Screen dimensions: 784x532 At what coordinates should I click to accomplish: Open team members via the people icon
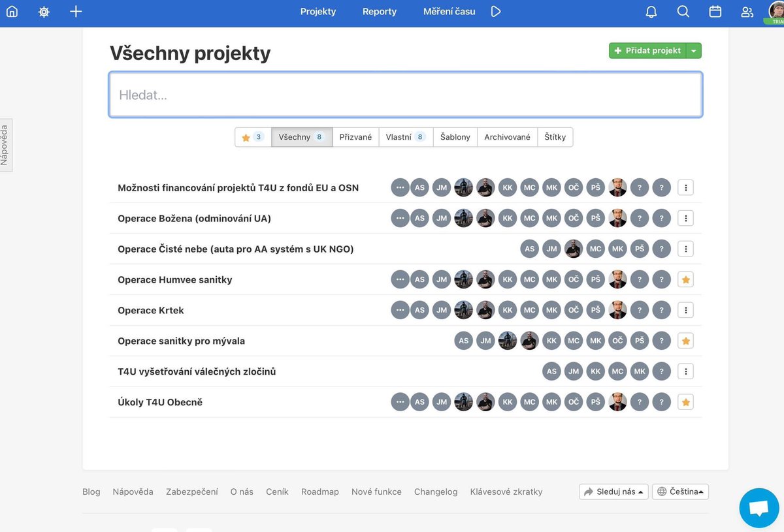click(747, 11)
